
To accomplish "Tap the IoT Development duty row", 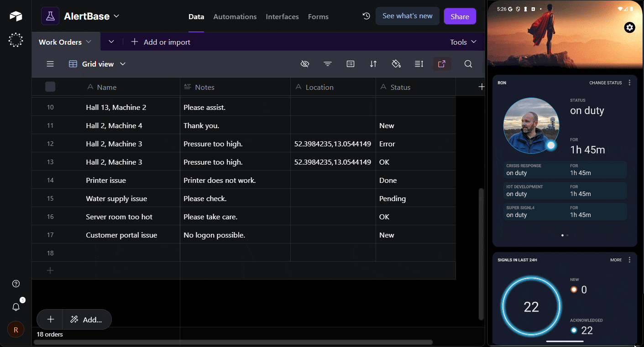I will 565,191.
